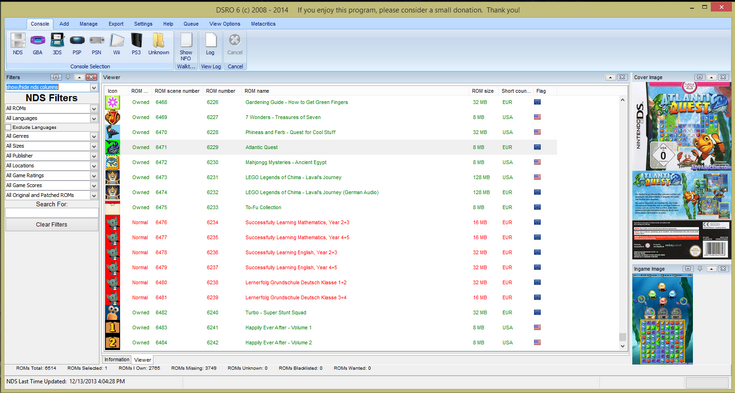The image size is (735, 393).
Task: Click the 7 Wonders game icon
Action: (x=112, y=117)
